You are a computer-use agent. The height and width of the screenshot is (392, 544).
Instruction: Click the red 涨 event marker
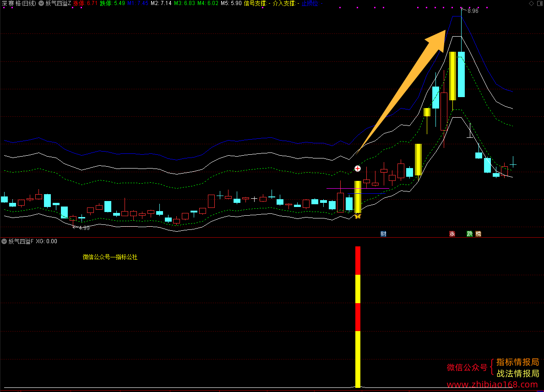pos(452,234)
